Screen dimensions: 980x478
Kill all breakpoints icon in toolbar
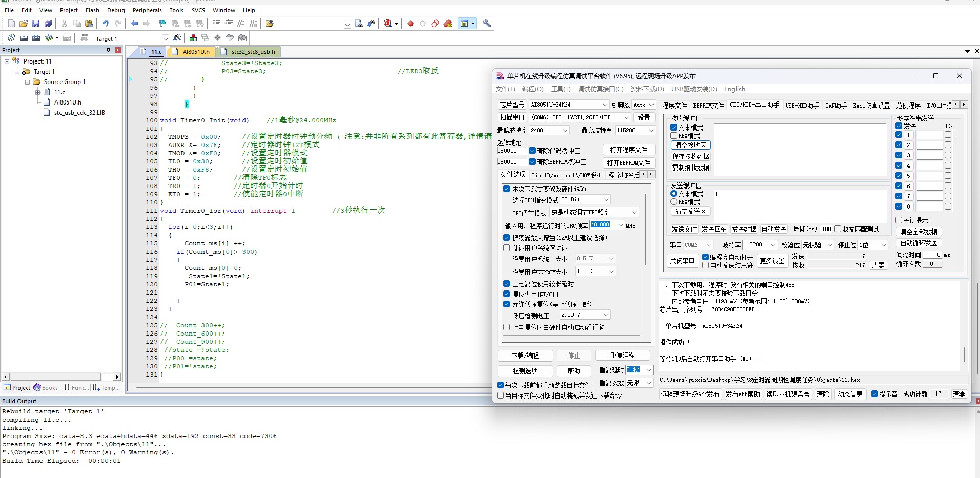447,24
